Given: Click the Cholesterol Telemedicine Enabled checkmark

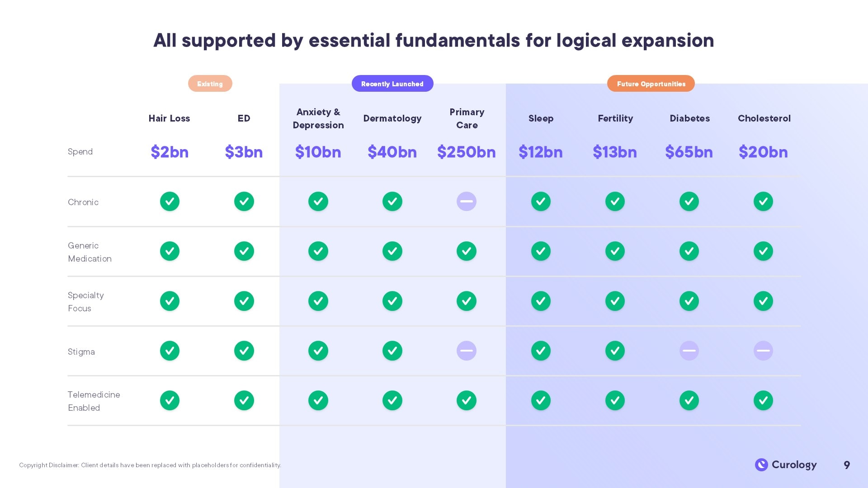Looking at the screenshot, I should 763,400.
